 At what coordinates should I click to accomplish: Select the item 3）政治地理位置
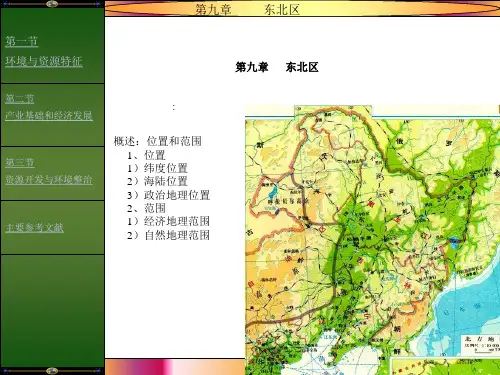tap(168, 195)
